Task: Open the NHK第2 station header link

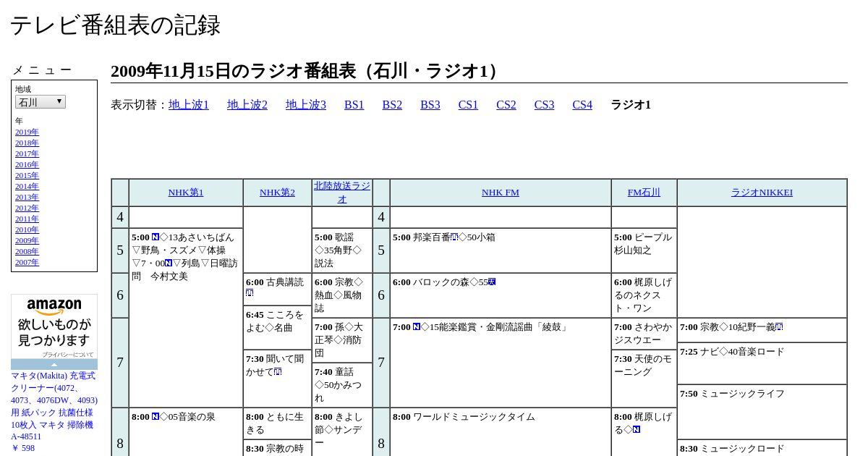Action: click(x=277, y=193)
